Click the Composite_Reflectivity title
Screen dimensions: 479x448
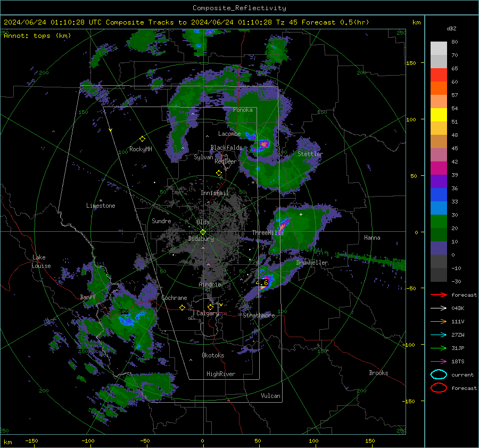coord(239,8)
